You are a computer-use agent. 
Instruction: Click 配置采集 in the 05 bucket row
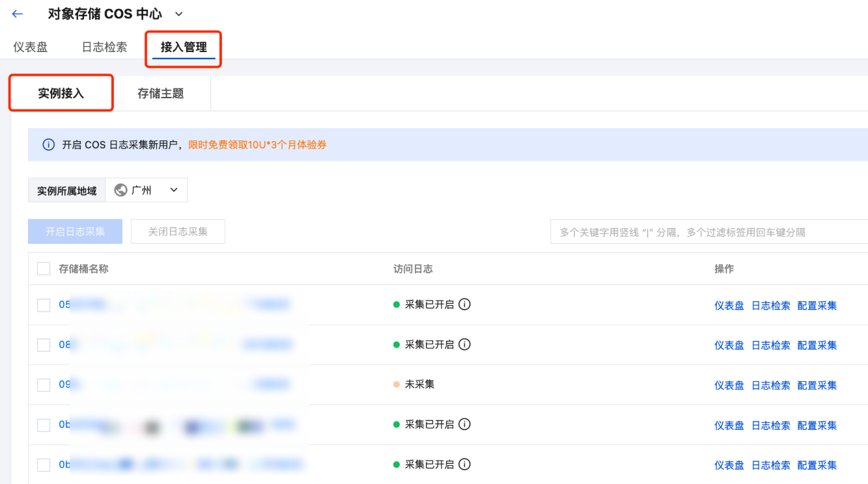[x=817, y=306]
